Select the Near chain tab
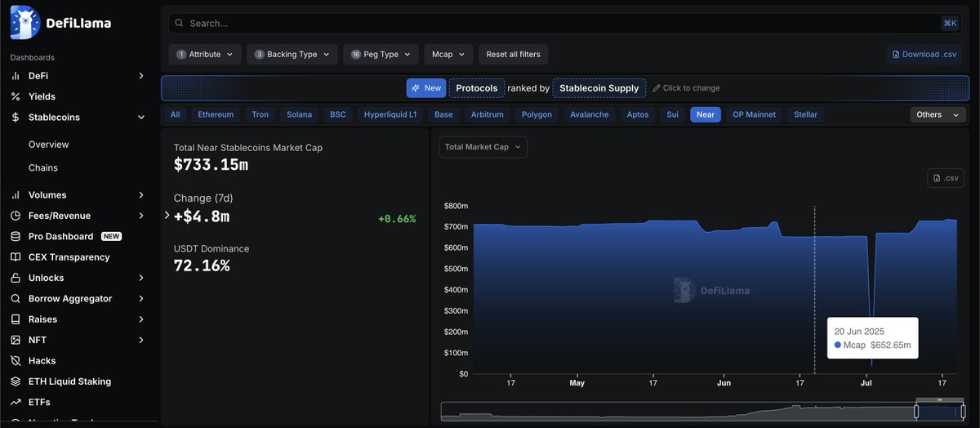 (x=706, y=114)
